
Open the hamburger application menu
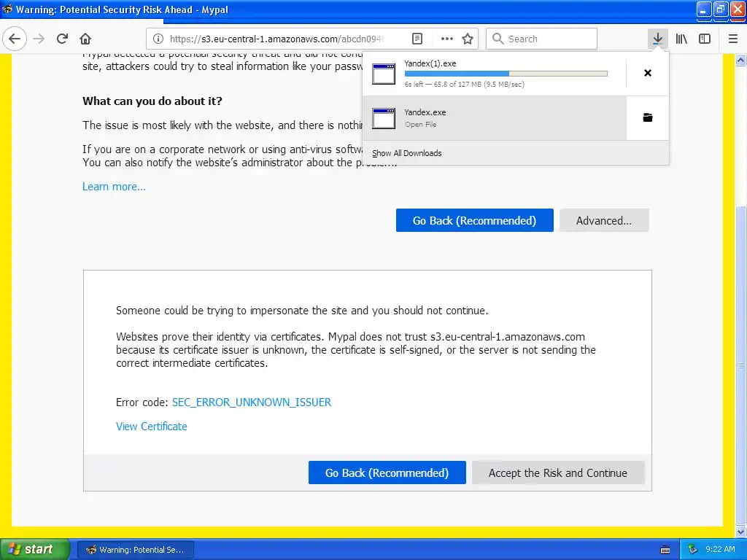(x=733, y=39)
